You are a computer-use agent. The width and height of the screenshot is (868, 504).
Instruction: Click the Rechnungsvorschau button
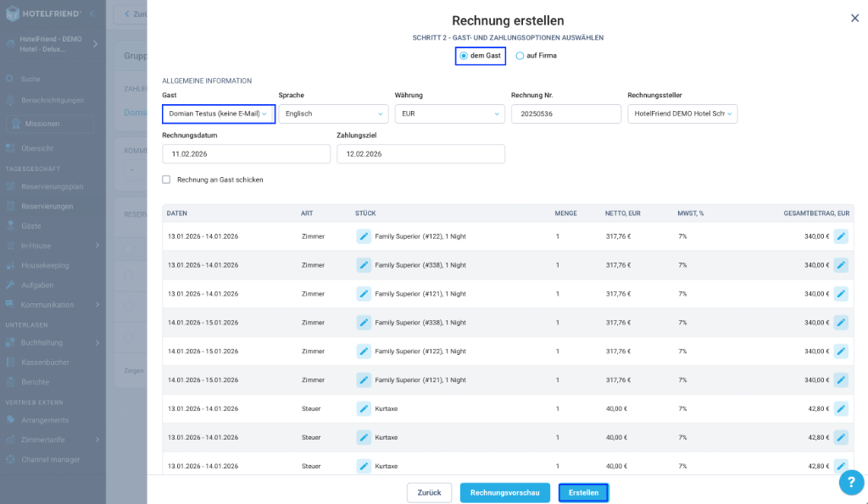click(x=505, y=492)
